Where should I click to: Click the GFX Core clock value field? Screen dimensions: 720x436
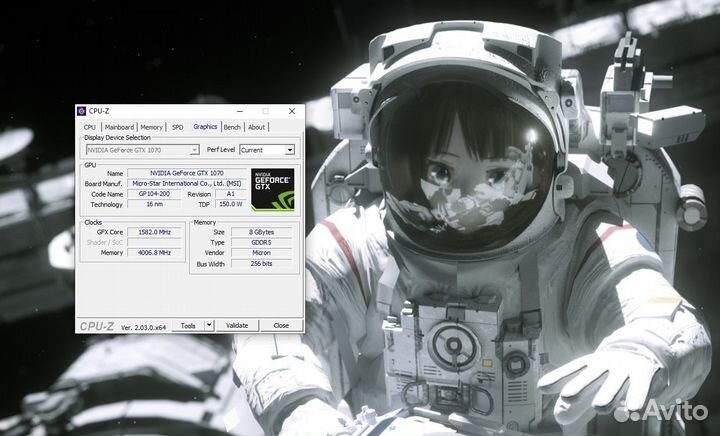[154, 231]
